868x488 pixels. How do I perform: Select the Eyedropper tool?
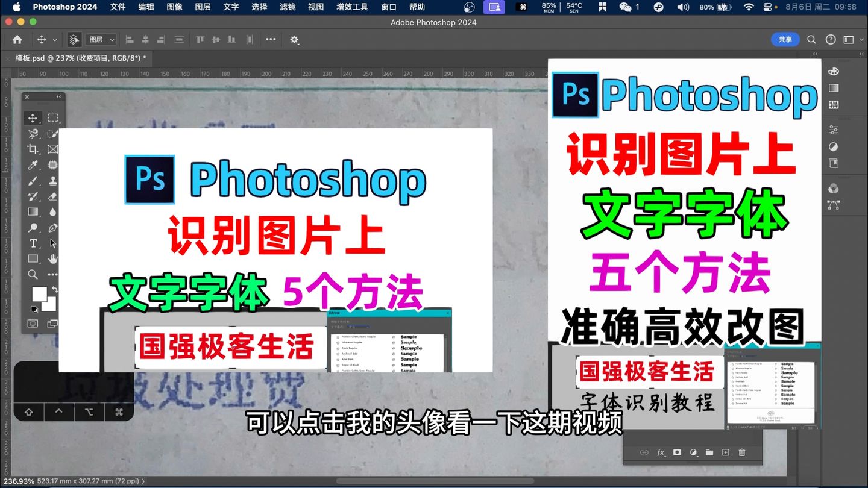tap(33, 165)
